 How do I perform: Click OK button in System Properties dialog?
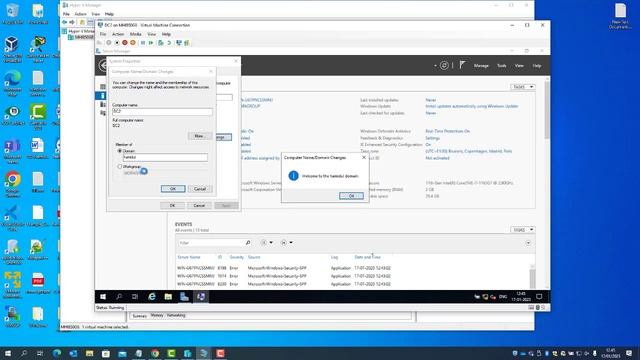tap(172, 206)
